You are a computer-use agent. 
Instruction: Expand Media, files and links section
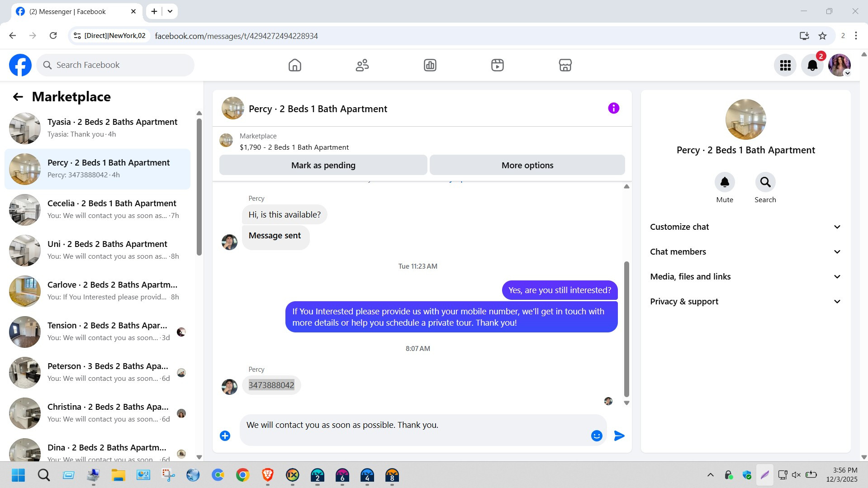pyautogui.click(x=745, y=277)
